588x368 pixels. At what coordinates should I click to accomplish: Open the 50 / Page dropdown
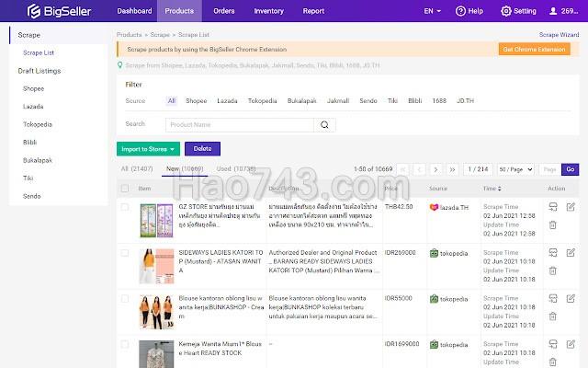click(515, 169)
